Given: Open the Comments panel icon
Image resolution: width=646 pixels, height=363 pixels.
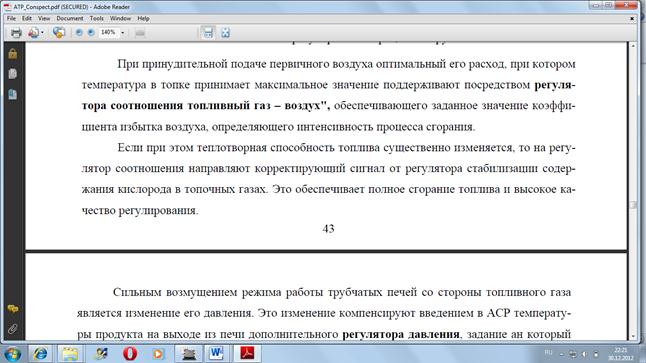Looking at the screenshot, I should tap(13, 309).
